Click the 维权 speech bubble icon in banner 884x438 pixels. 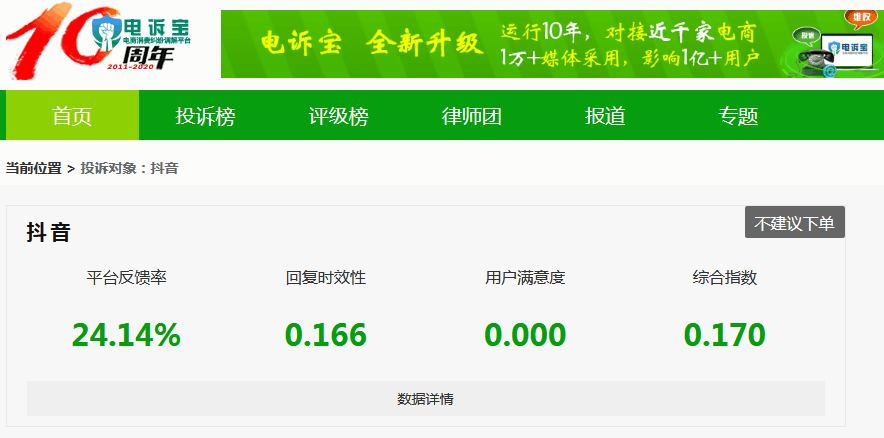click(x=862, y=19)
